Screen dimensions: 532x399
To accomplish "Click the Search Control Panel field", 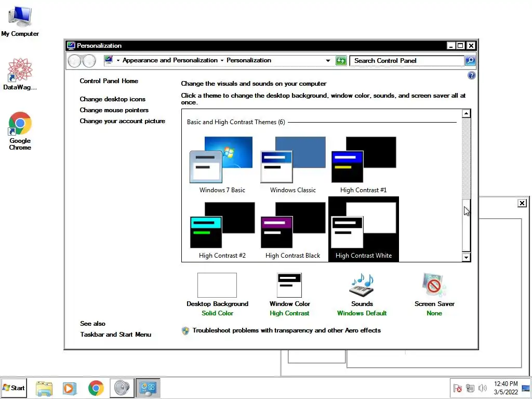I will click(407, 61).
